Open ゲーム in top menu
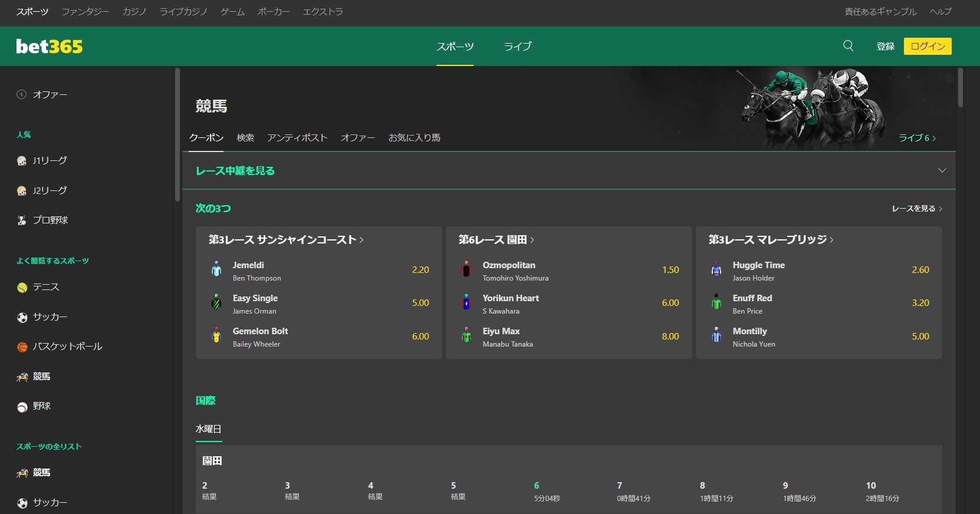This screenshot has width=980, height=514. [232, 12]
